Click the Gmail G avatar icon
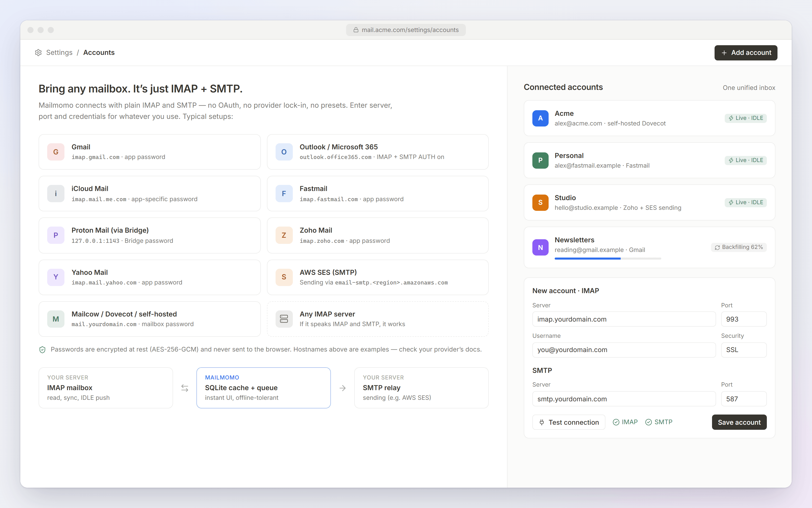812x508 pixels. coord(56,152)
